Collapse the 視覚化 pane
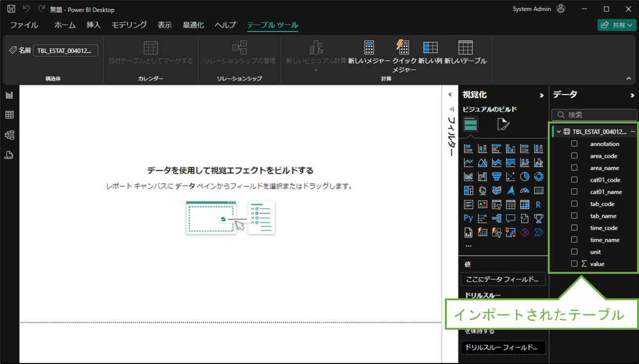Image resolution: width=639 pixels, height=364 pixels. tap(542, 95)
